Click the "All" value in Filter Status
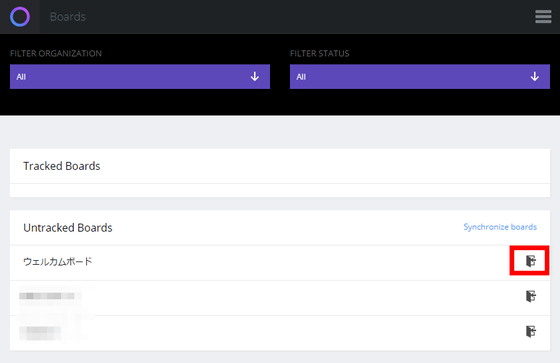Image resolution: width=560 pixels, height=363 pixels. click(301, 77)
